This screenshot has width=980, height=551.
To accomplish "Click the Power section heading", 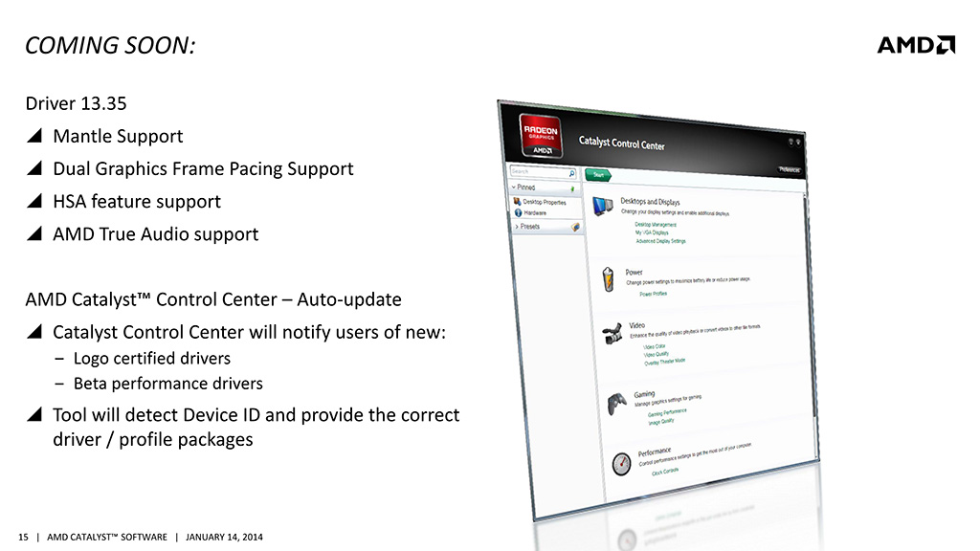I will point(634,273).
